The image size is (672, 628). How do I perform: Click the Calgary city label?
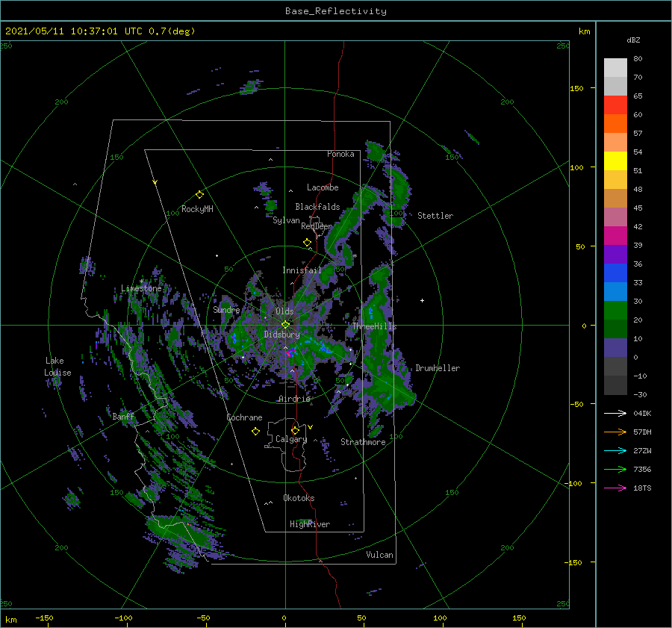[291, 439]
